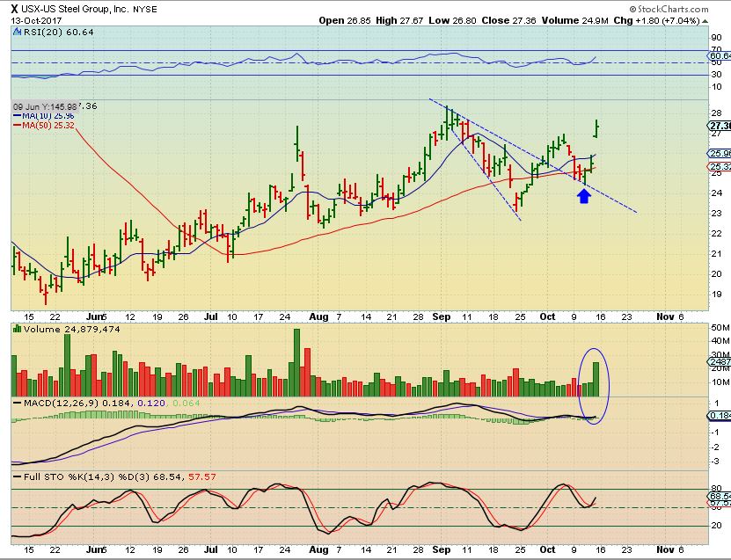Image resolution: width=731 pixels, height=560 pixels.
Task: Click the 25.96 moving average tag on right axis
Action: click(720, 153)
